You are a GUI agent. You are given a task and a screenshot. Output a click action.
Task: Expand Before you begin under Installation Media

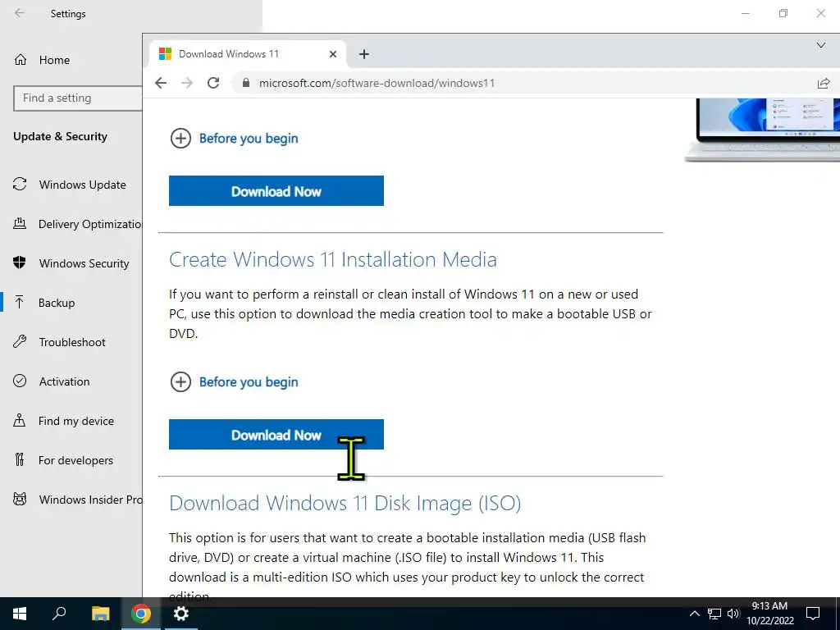click(x=234, y=382)
